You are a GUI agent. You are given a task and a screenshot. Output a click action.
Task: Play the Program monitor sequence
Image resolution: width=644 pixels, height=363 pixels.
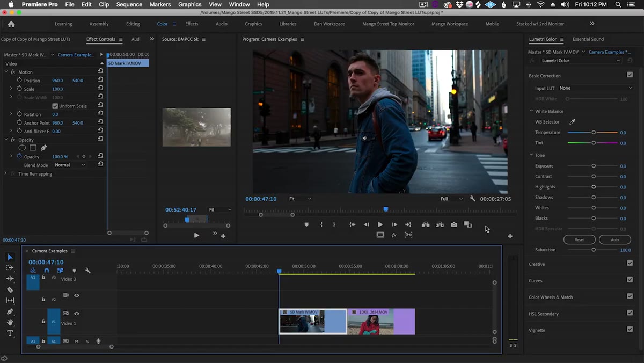coord(380,224)
